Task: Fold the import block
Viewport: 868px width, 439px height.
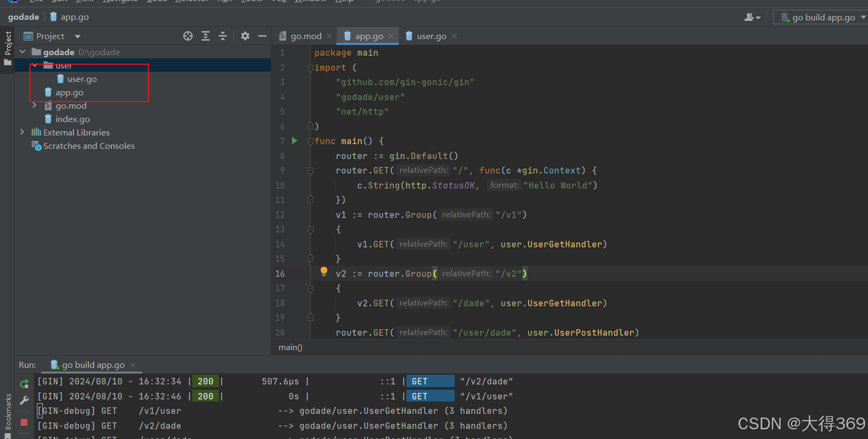Action: [310, 68]
